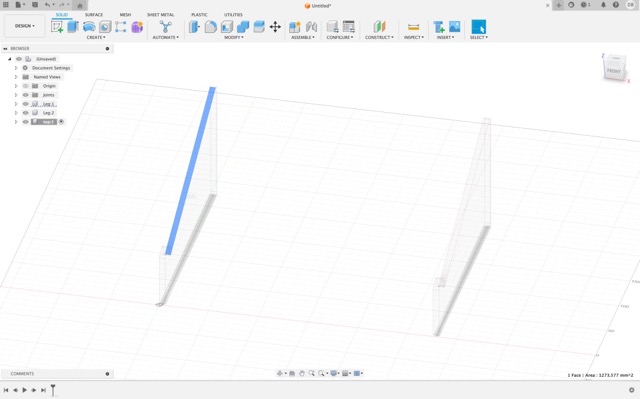This screenshot has width=640, height=399.
Task: Open the Automate tool icon
Action: [x=165, y=27]
